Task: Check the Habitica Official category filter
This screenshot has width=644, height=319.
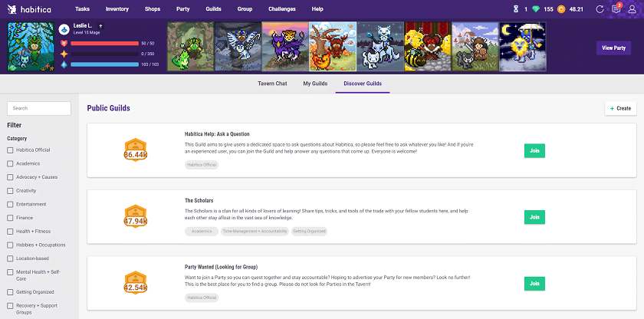Action: (10, 150)
